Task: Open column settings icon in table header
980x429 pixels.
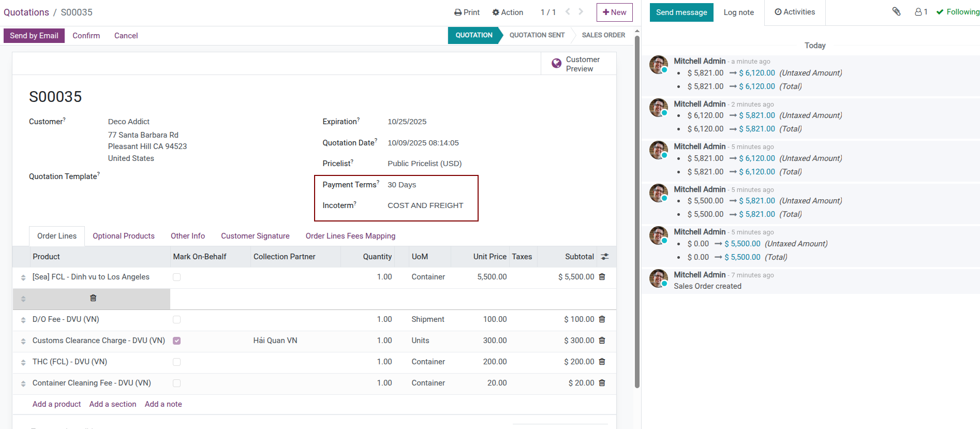Action: click(x=605, y=257)
